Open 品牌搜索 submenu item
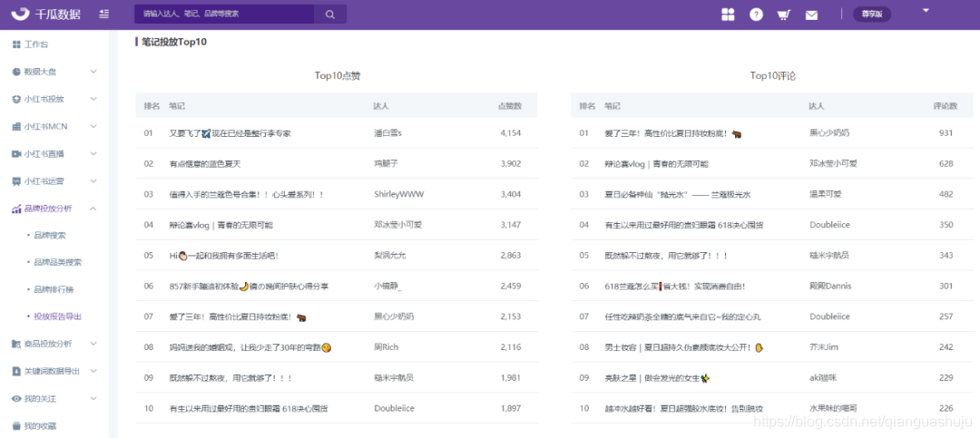This screenshot has width=980, height=438. pyautogui.click(x=50, y=236)
